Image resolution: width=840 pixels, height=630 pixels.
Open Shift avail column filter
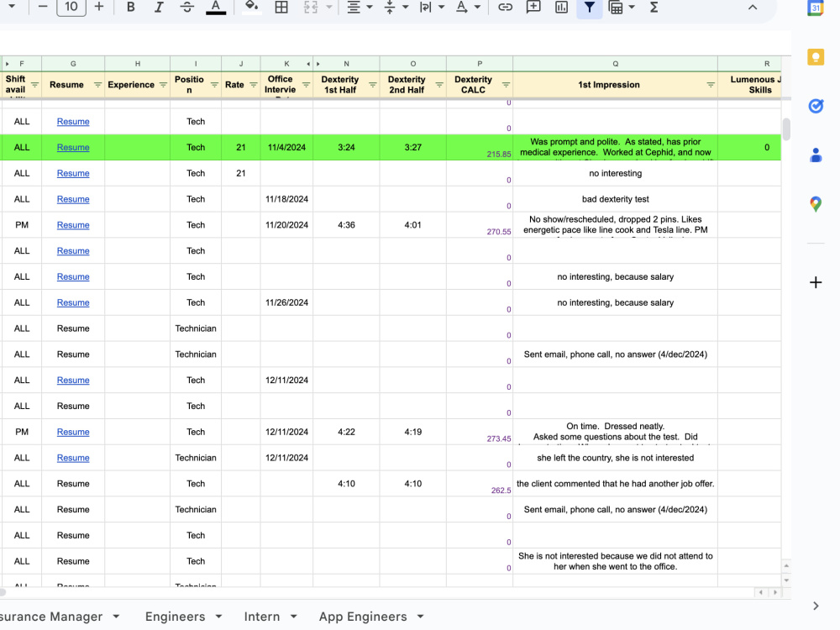point(34,85)
